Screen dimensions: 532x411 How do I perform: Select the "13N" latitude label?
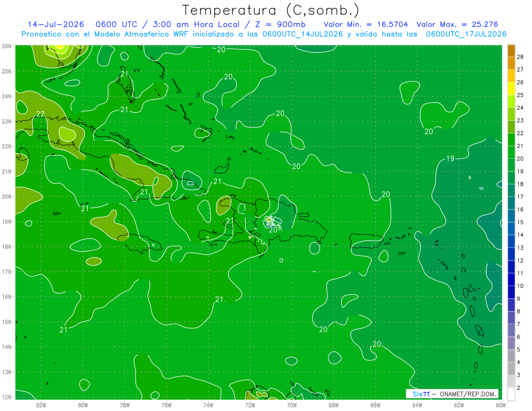7,372
